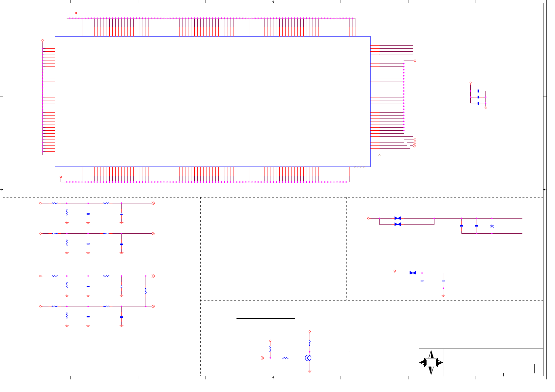
Task: Select the ground symbol under the three stacked capacitors
Action: coord(486,107)
